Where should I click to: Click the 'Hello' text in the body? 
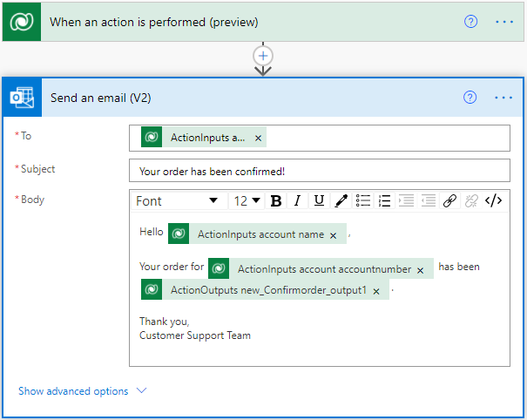pos(152,232)
